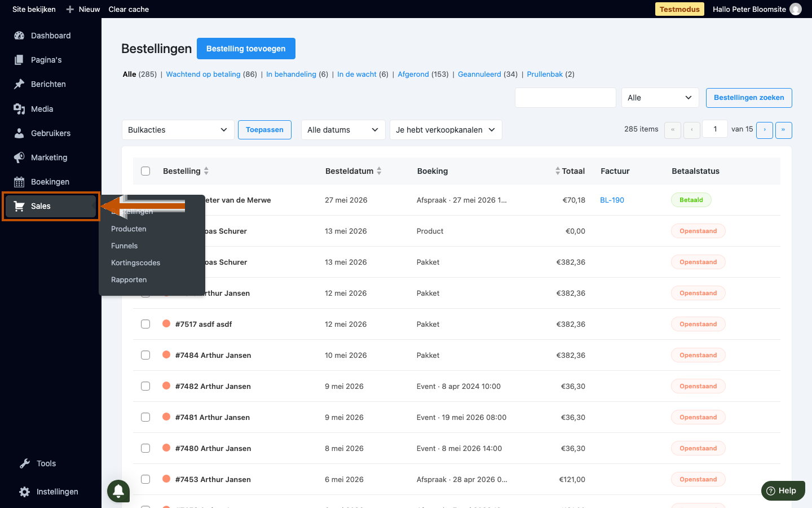The width and height of the screenshot is (812, 508).
Task: Click Clear cache in top bar
Action: (129, 9)
